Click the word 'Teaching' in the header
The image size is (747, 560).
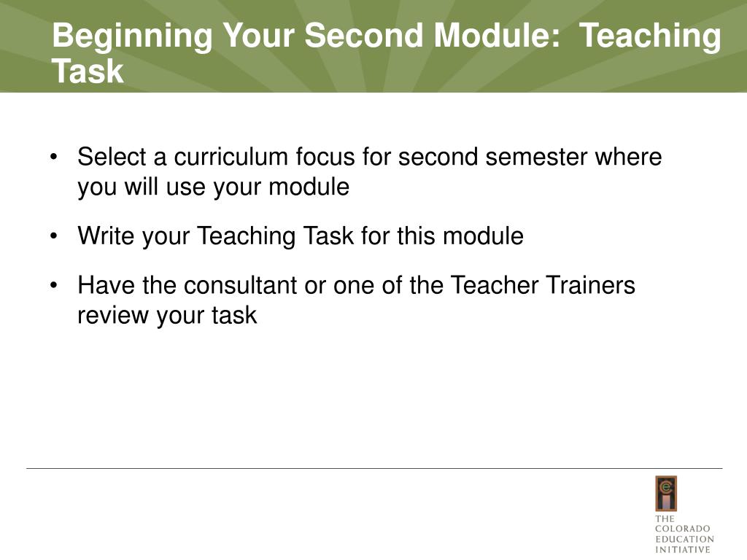[x=650, y=36]
